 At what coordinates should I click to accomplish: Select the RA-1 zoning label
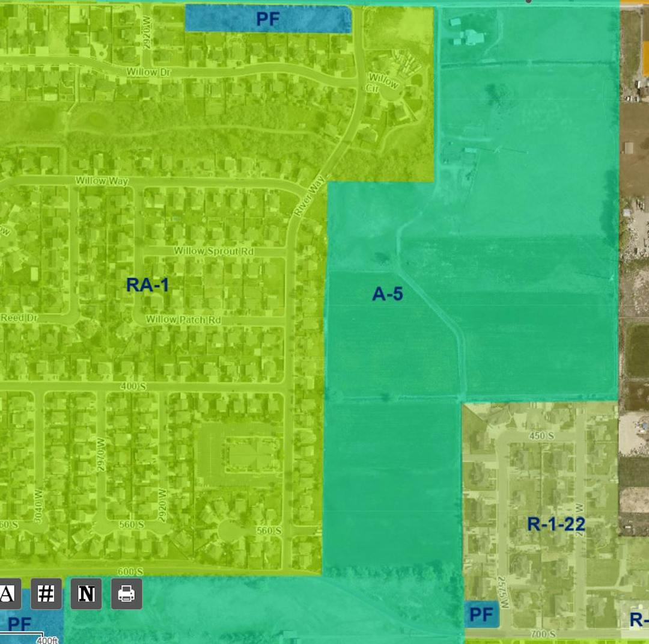pyautogui.click(x=147, y=285)
